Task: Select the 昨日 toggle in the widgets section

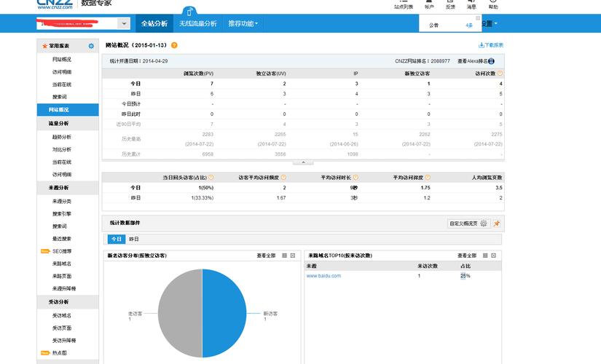Action: pyautogui.click(x=133, y=239)
